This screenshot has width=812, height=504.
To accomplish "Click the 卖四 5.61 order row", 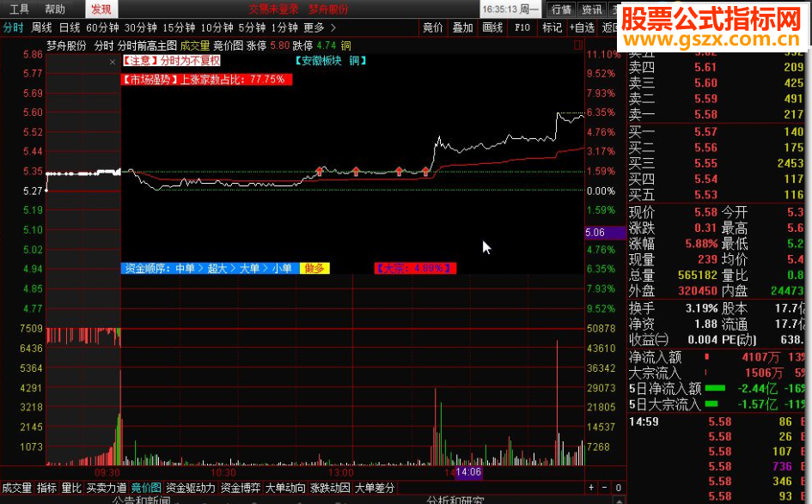I will pyautogui.click(x=717, y=67).
